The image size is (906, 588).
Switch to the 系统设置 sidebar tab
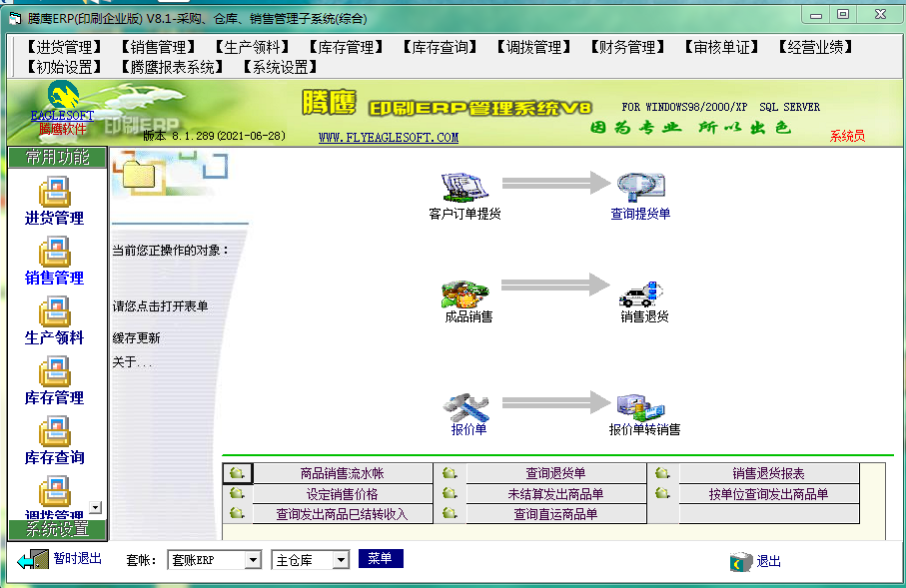point(58,529)
